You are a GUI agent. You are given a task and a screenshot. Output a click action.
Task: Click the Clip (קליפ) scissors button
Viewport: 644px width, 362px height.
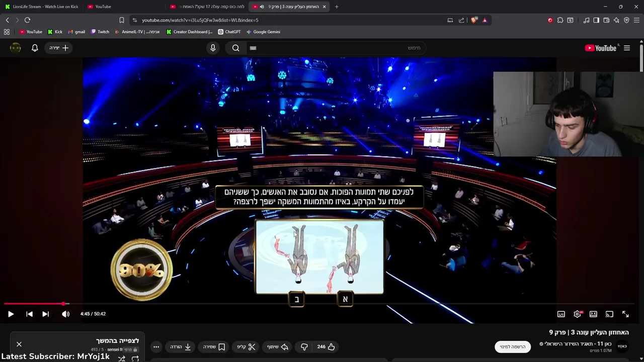tap(246, 346)
